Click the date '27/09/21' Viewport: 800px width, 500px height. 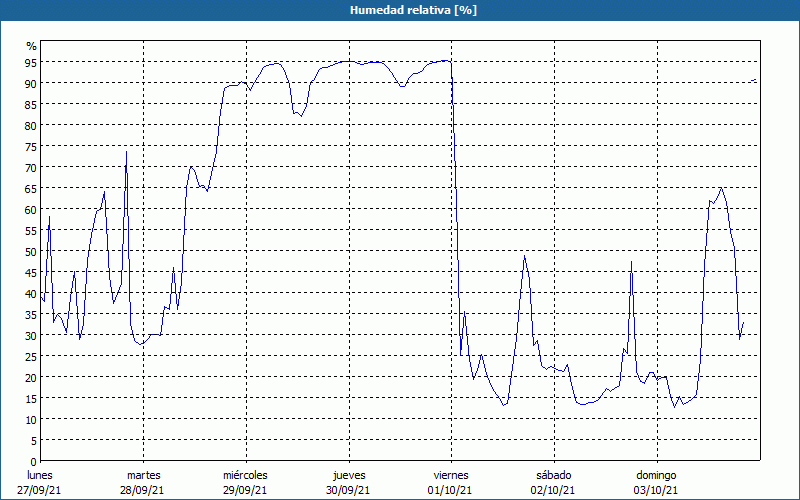(x=39, y=490)
